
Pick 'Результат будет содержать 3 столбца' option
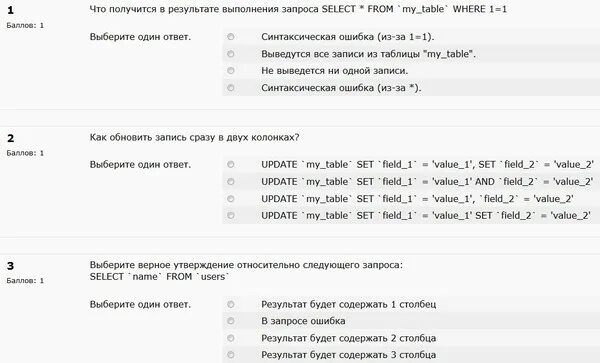point(230,355)
